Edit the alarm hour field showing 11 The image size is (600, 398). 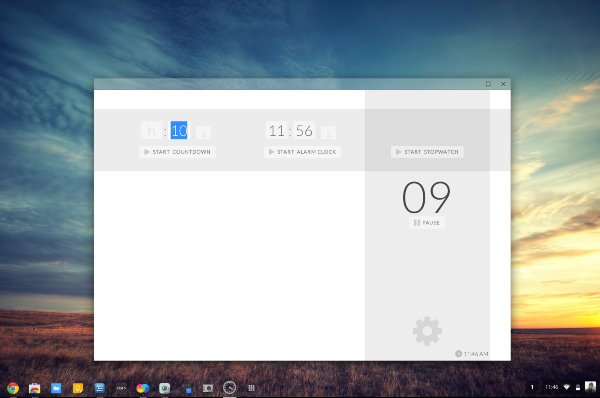[277, 130]
